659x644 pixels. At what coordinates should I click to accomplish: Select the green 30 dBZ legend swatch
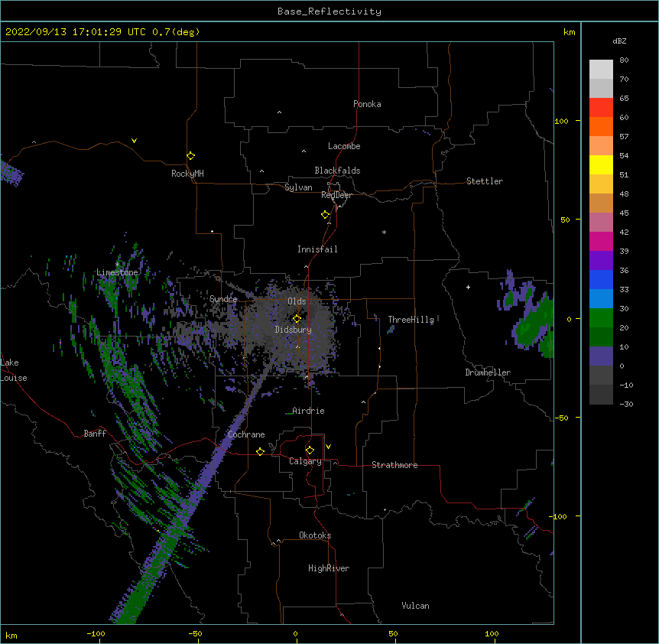601,317
